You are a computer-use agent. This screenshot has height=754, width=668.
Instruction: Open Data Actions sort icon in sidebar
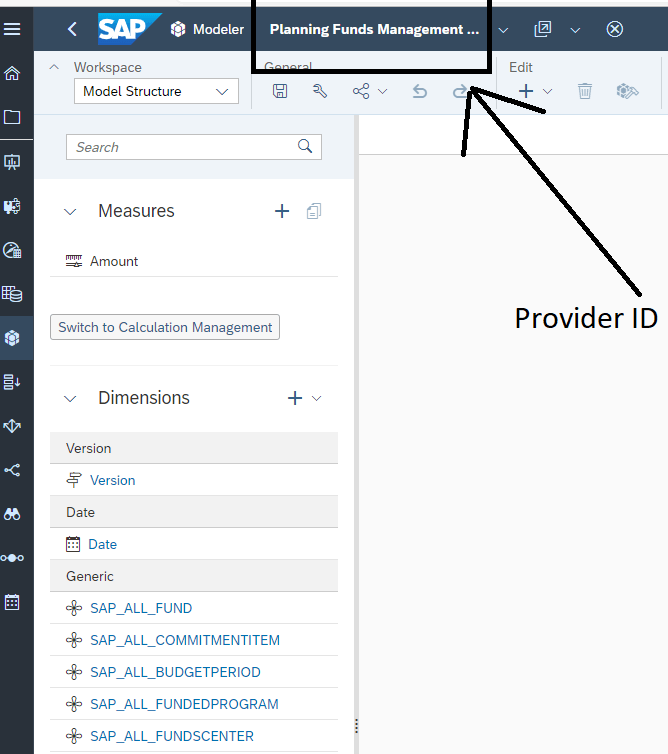[x=12, y=382]
